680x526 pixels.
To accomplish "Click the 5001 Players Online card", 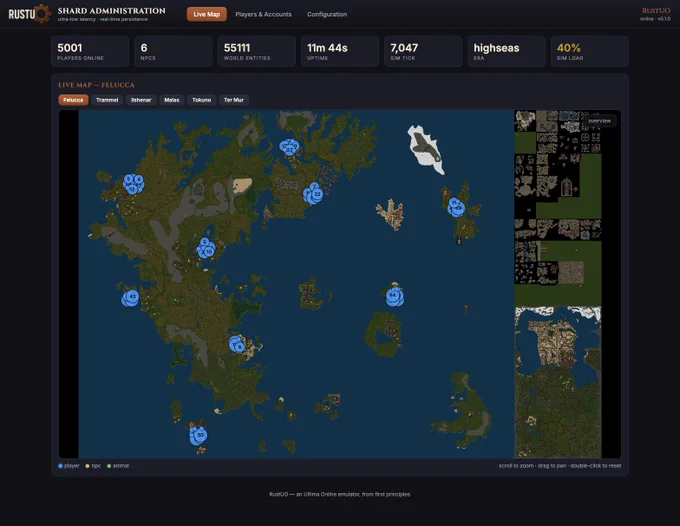I will pos(90,51).
